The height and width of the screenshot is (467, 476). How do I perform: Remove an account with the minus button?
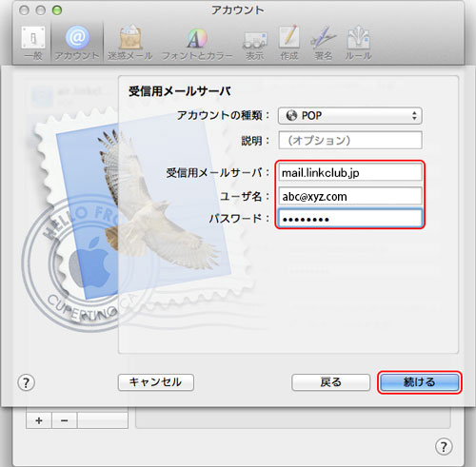pyautogui.click(x=64, y=420)
